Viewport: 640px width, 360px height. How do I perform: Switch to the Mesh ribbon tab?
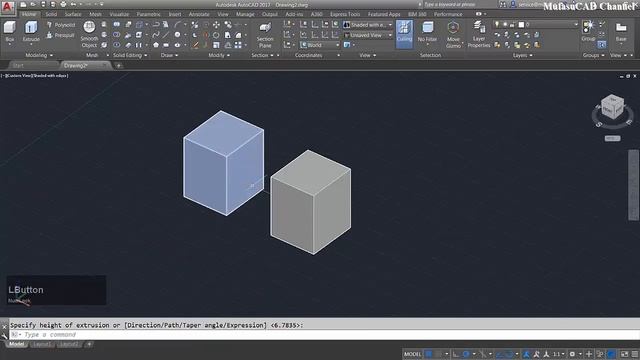[96, 14]
